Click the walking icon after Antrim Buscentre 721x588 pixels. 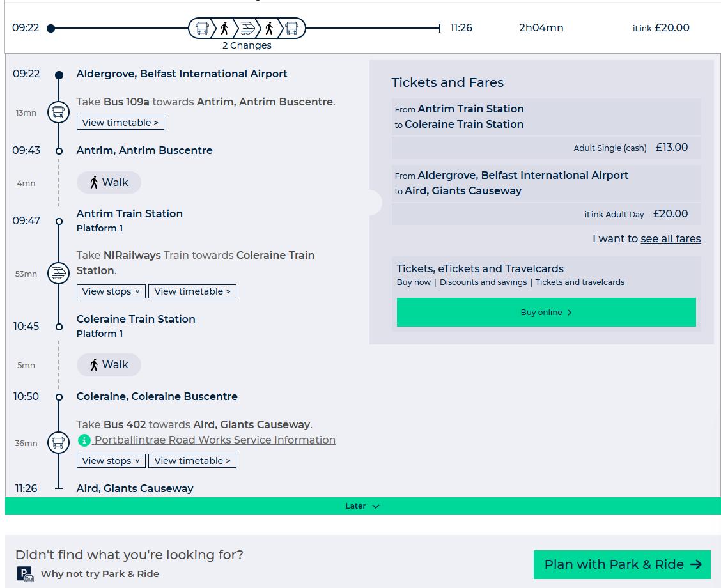[x=94, y=183]
